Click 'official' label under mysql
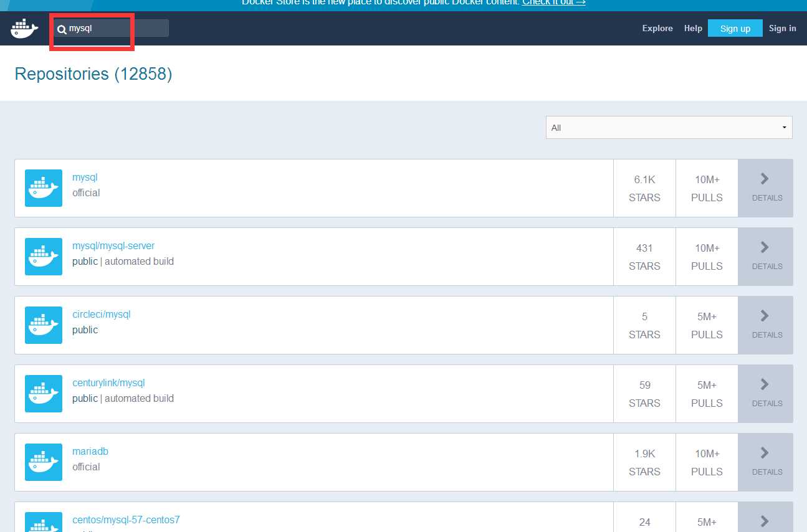This screenshot has width=807, height=532. coord(86,193)
